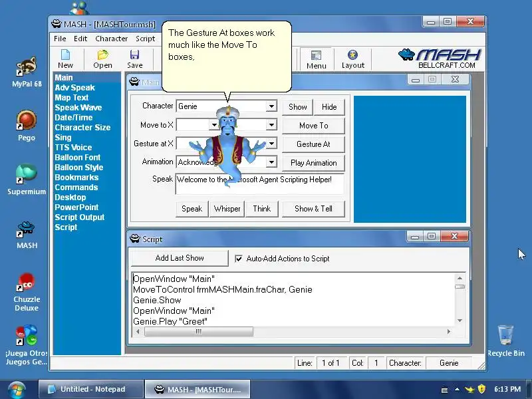Click the Whisper button
The image size is (532, 399).
coord(227,209)
